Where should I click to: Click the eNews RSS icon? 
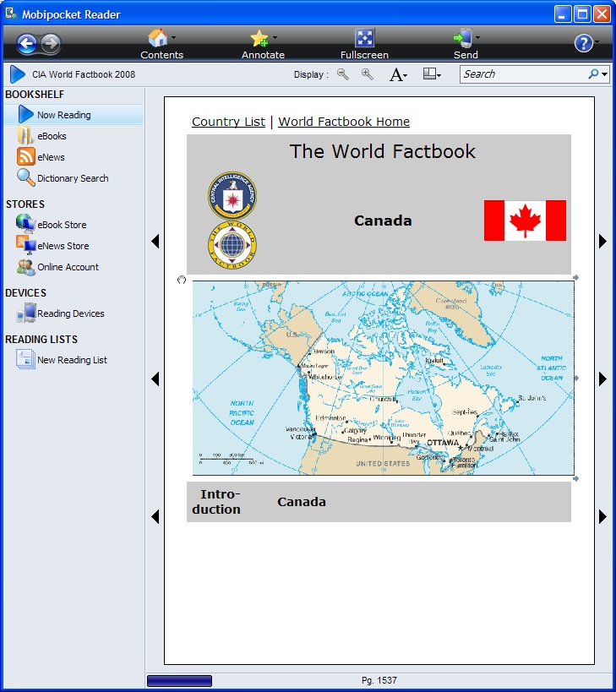point(26,156)
